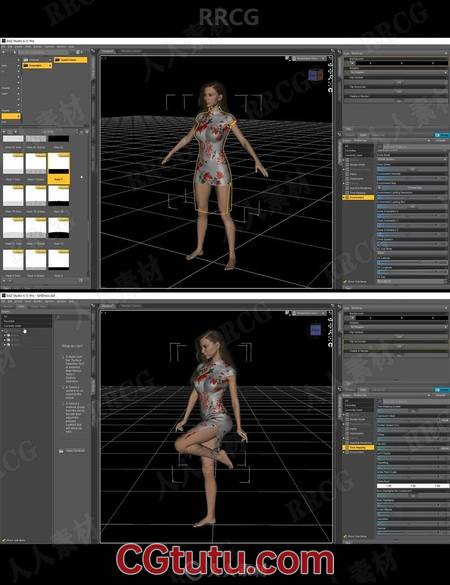Open the Drawstyle dropdown in bottom window's Draw Settings
The height and width of the screenshot is (585, 450).
click(398, 327)
